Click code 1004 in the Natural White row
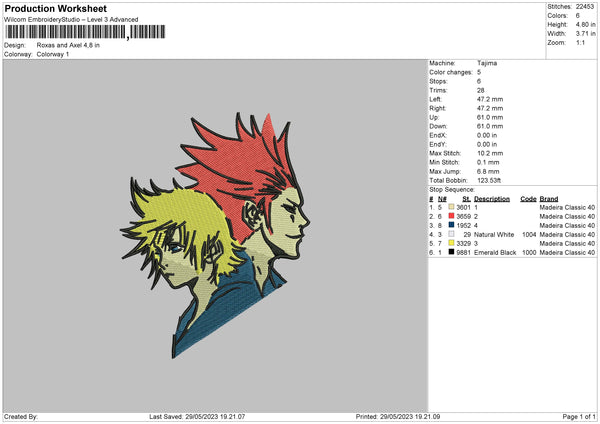Screen dimensions: 600x424 pos(529,235)
